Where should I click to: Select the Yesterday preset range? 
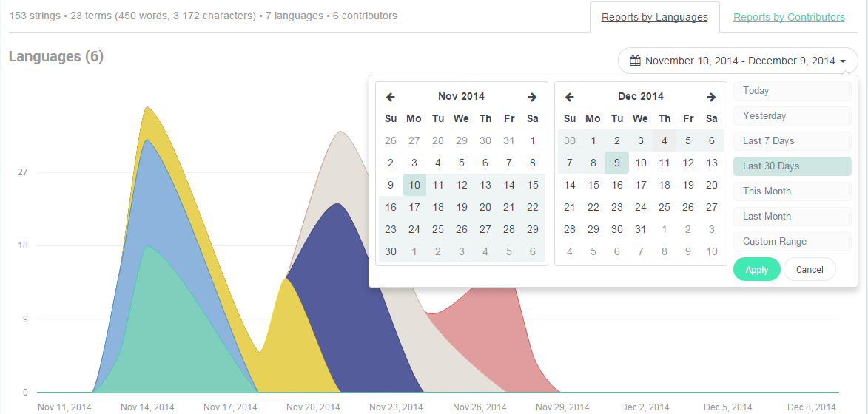coord(793,116)
